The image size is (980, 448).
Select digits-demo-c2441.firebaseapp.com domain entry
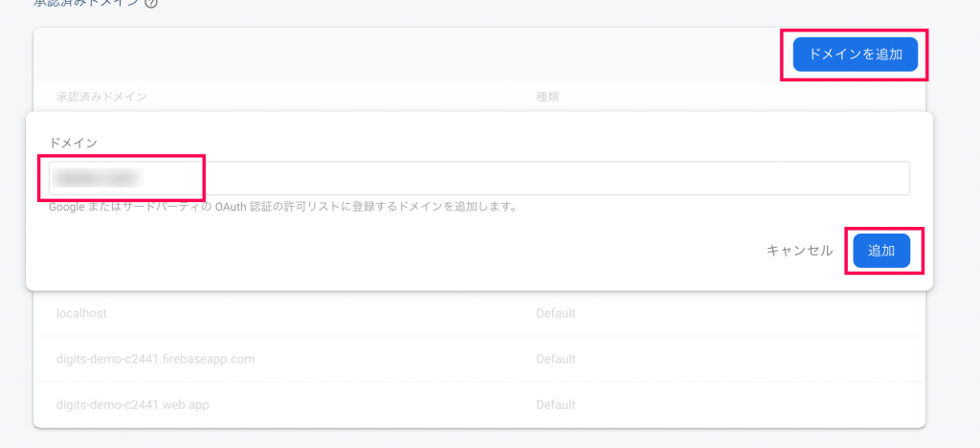pos(156,359)
